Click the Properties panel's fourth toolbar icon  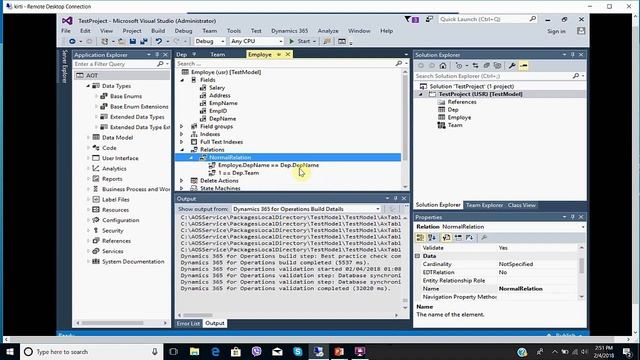pyautogui.click(x=458, y=238)
